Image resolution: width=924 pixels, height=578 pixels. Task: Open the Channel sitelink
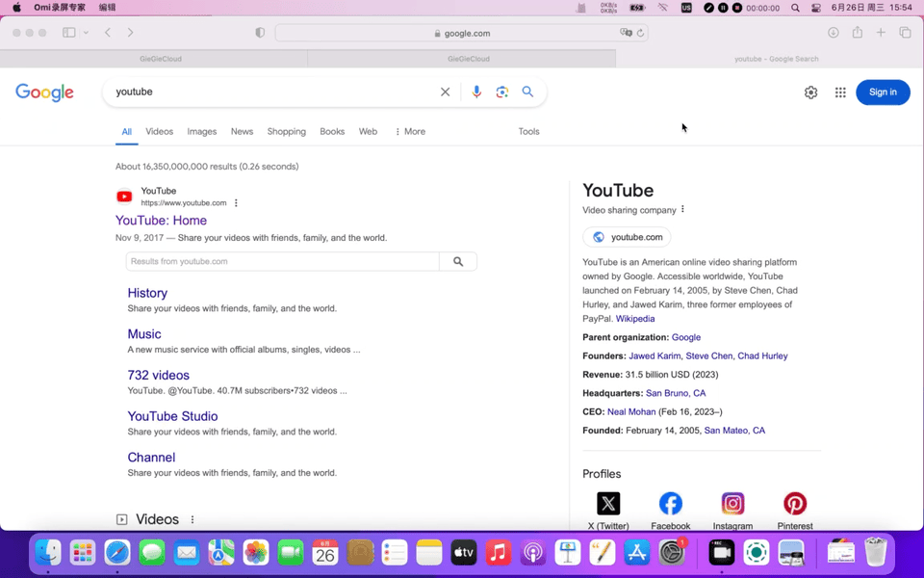click(151, 457)
